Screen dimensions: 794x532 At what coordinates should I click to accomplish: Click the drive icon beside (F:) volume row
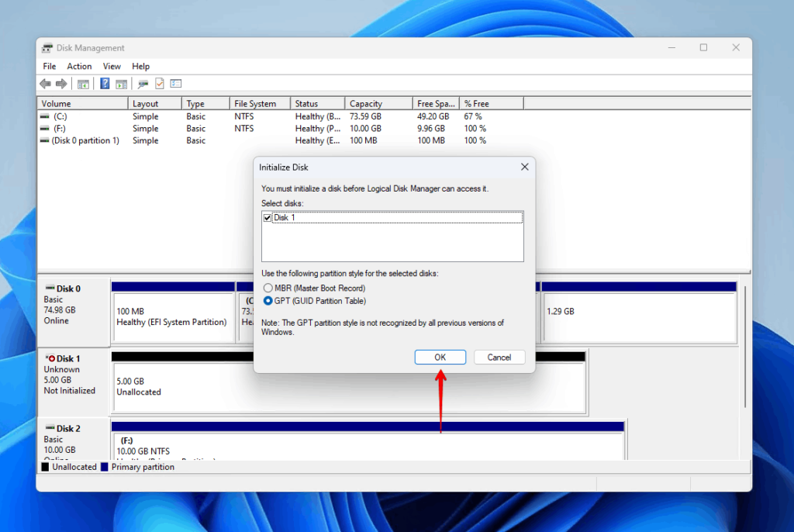[x=44, y=128]
